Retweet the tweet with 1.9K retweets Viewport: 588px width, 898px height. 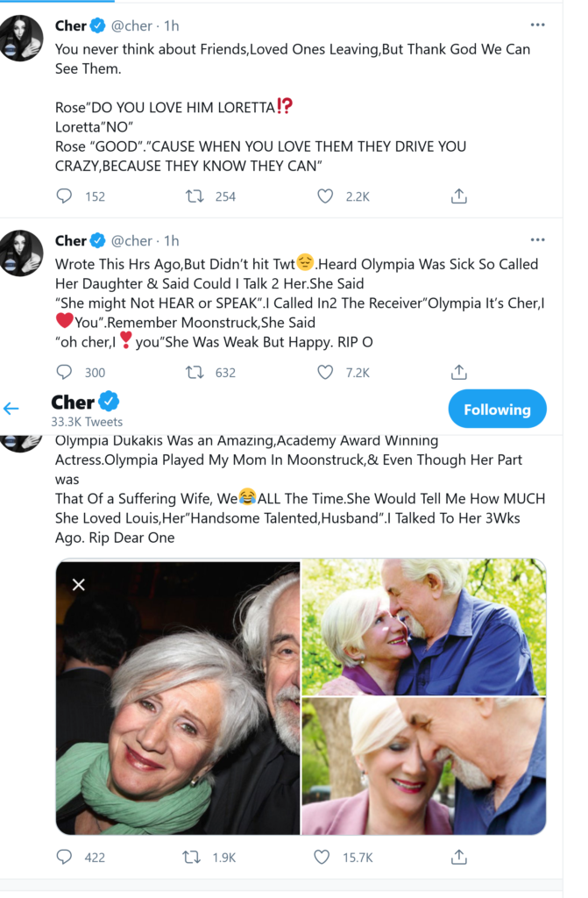pyautogui.click(x=192, y=857)
